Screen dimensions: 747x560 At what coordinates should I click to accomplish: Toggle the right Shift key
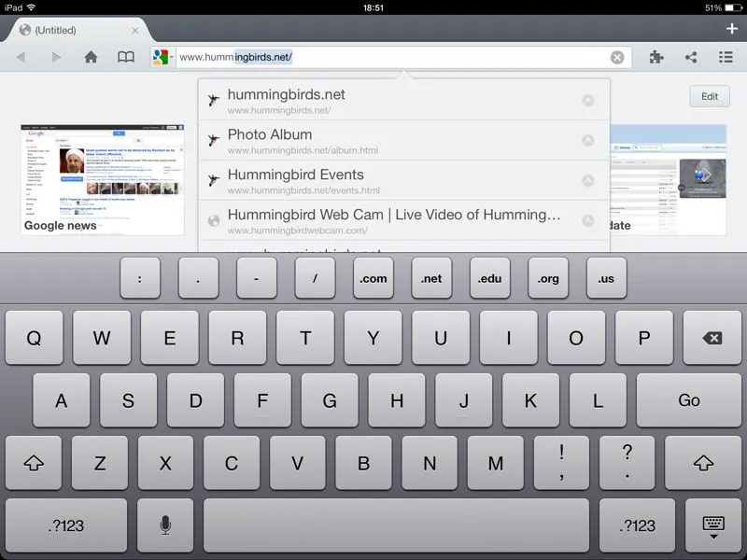[x=703, y=463]
